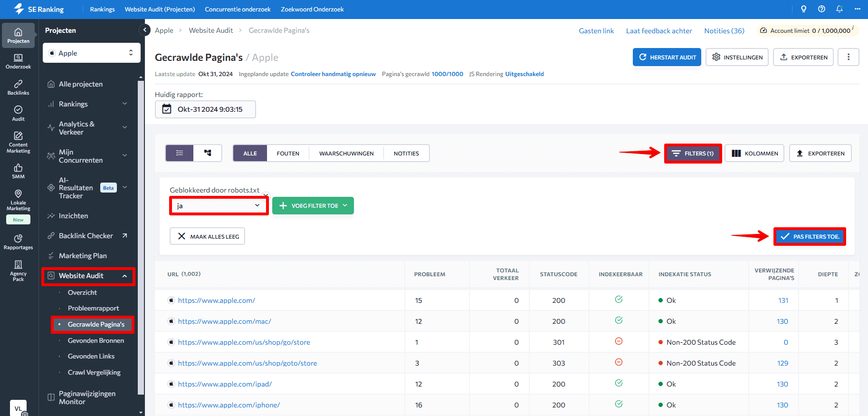Select the Waarschuwingen tab

tap(346, 153)
